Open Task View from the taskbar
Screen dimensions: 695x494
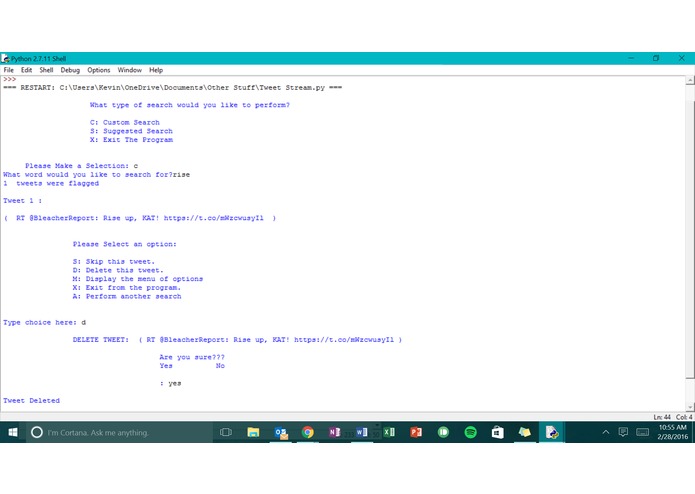point(226,432)
